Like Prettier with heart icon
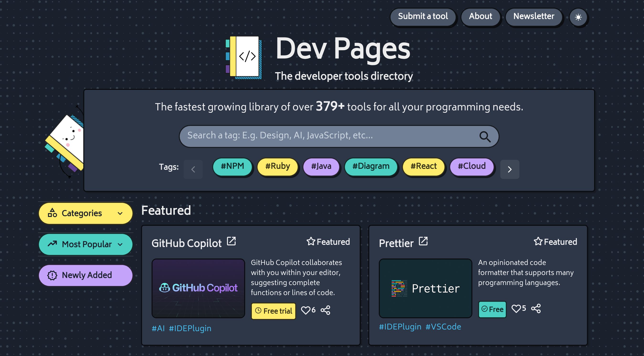644x356 pixels. pyautogui.click(x=516, y=308)
